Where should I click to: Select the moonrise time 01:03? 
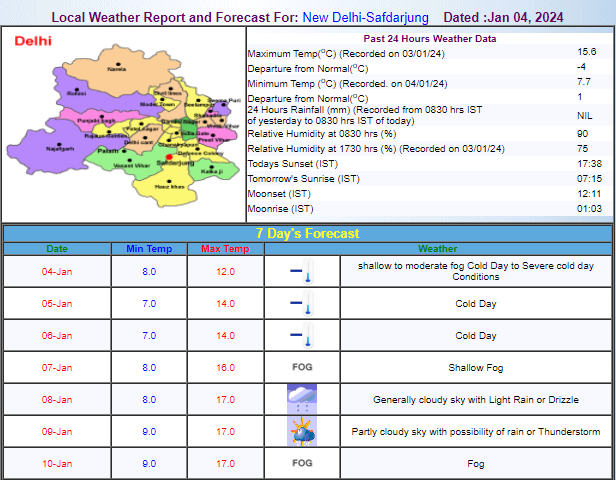tap(589, 209)
